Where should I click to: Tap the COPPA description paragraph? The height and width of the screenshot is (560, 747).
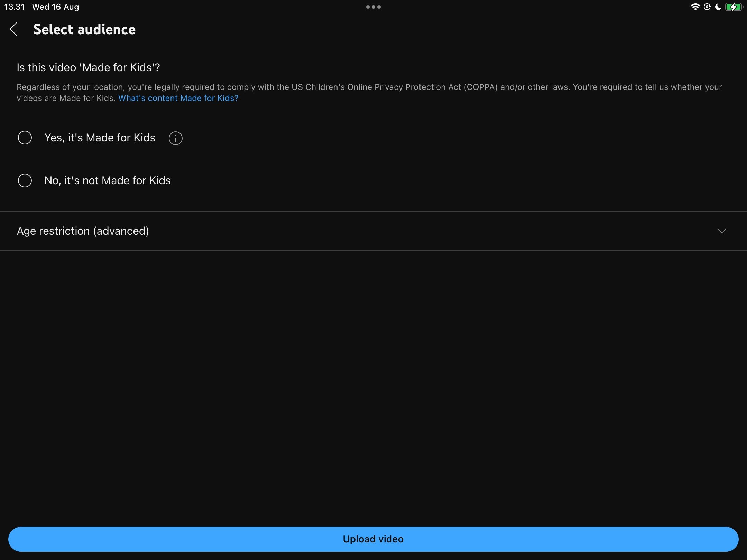369,87
